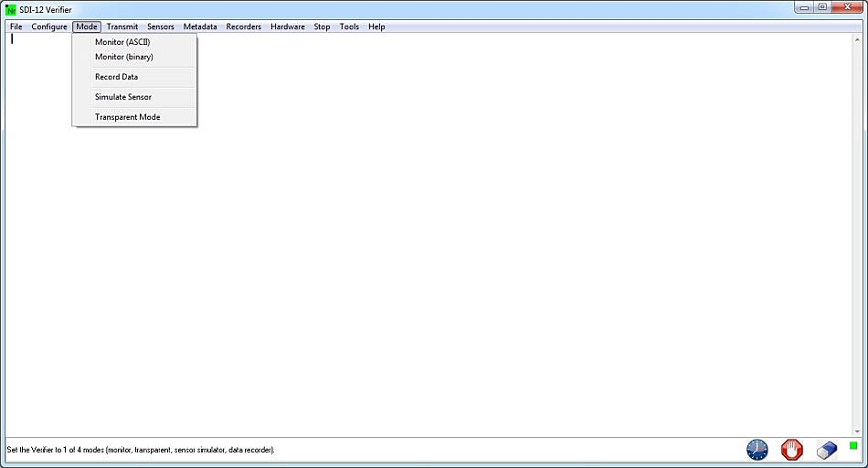Click the eraser clear icon
The image size is (868, 468).
(x=827, y=450)
